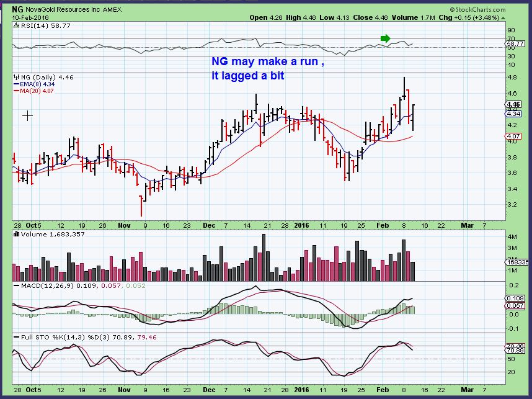532x399 pixels.
Task: Click the 20 stochastic axis label
Action: click(x=512, y=372)
